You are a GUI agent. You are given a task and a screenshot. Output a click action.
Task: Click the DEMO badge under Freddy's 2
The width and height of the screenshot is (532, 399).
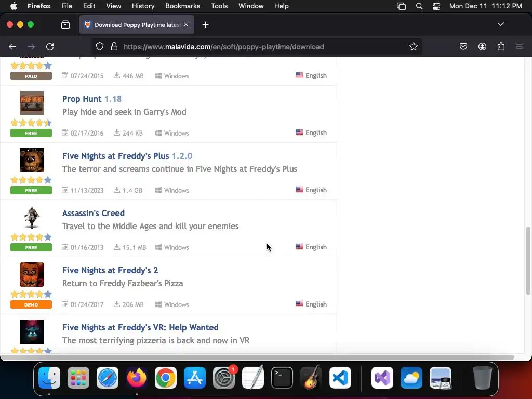[31, 304]
